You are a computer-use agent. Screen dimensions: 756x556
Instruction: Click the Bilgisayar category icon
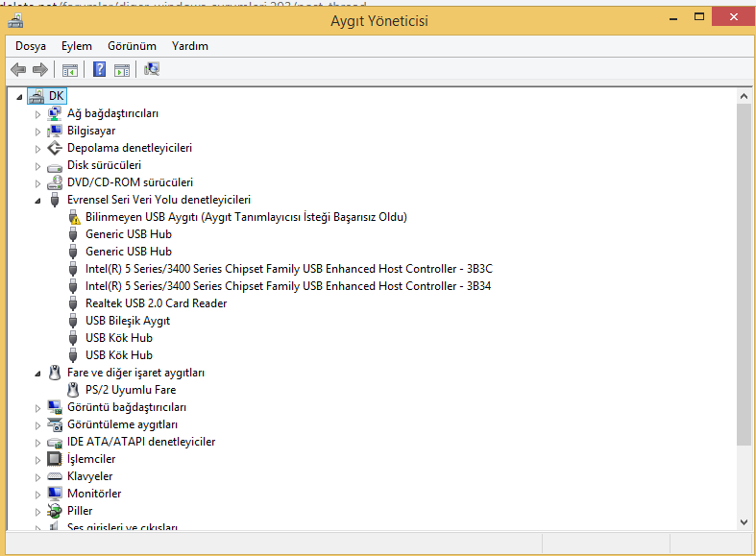(x=55, y=131)
